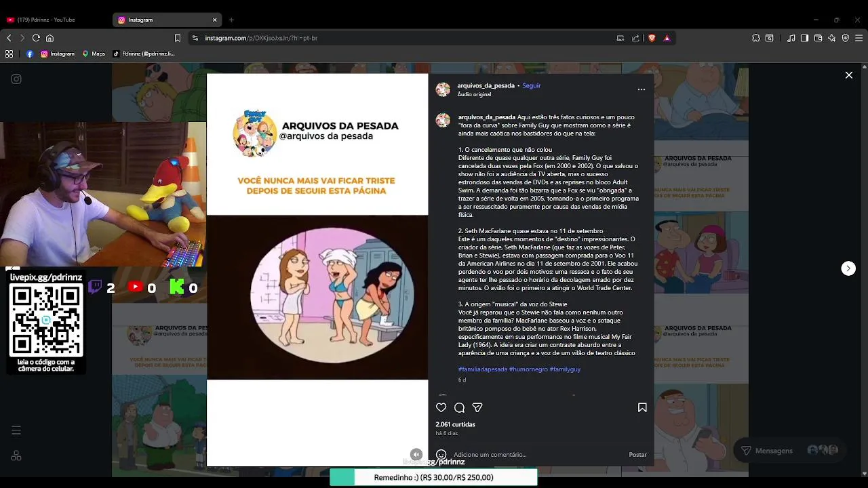
Task: Open the browser extensions puzzle icon
Action: [756, 38]
